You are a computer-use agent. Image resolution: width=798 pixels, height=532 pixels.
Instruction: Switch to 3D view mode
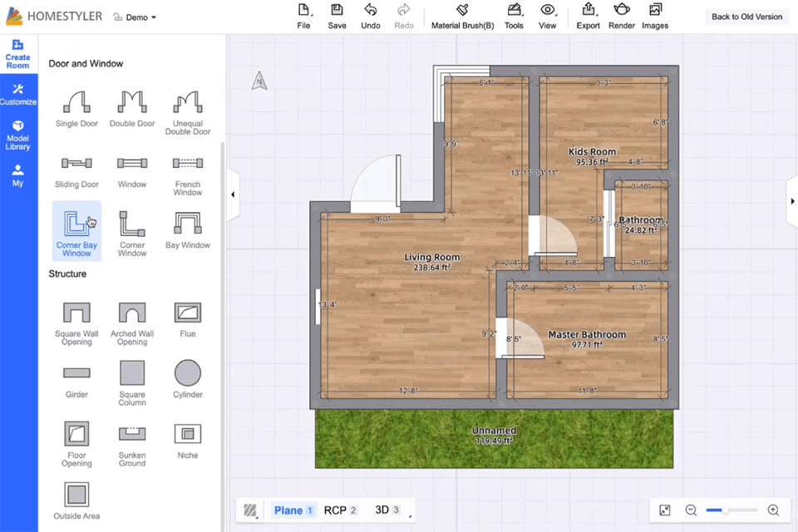tap(387, 510)
